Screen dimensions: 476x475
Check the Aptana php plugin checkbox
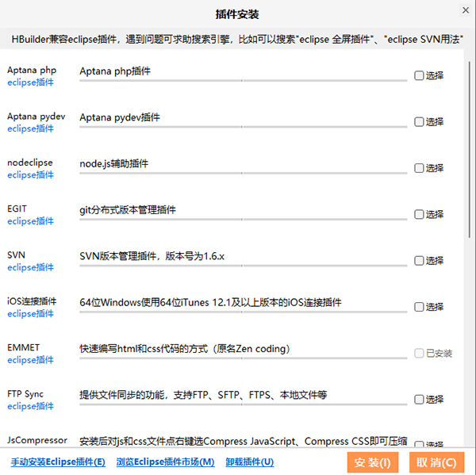pos(418,76)
